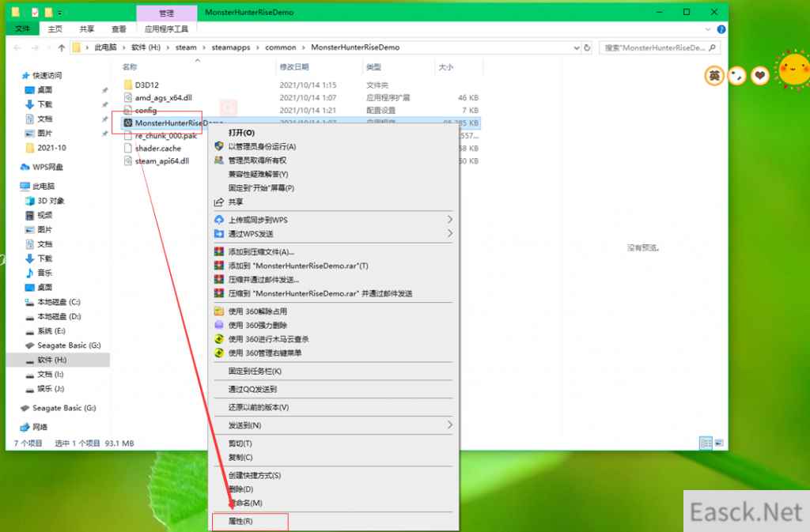Expand the address bar history dropdown
The image size is (810, 532).
point(577,47)
